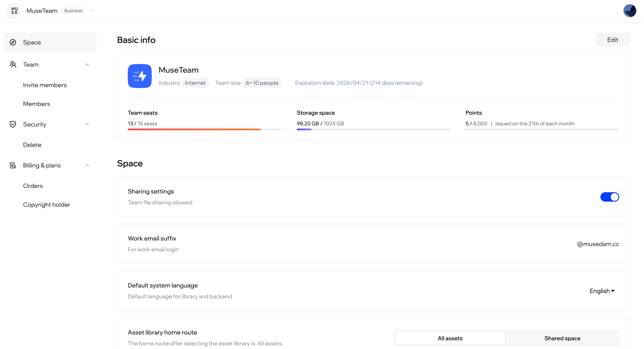Click the @musedam.cc email suffix

coord(598,244)
